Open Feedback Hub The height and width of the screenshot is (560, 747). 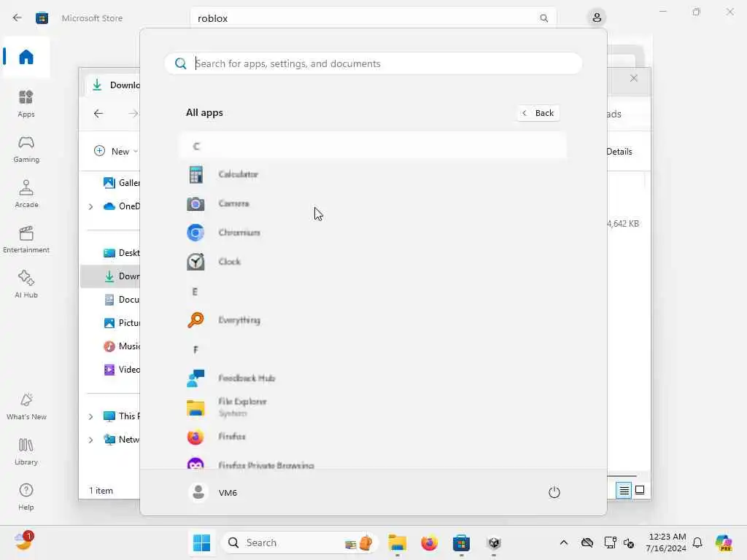373,378
